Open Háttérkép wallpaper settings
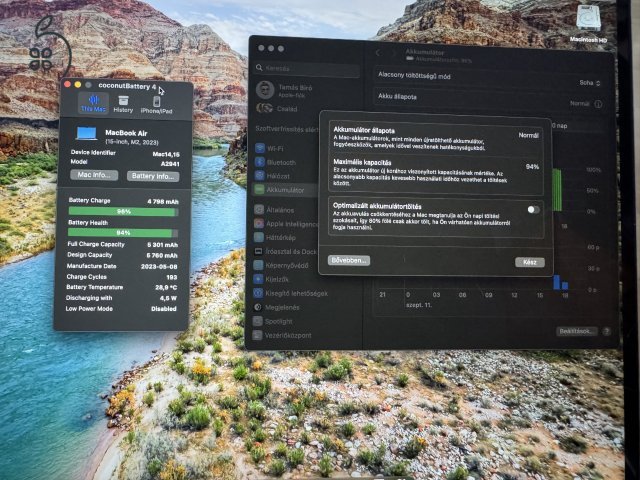Screen dimensions: 640x480 coord(275,238)
